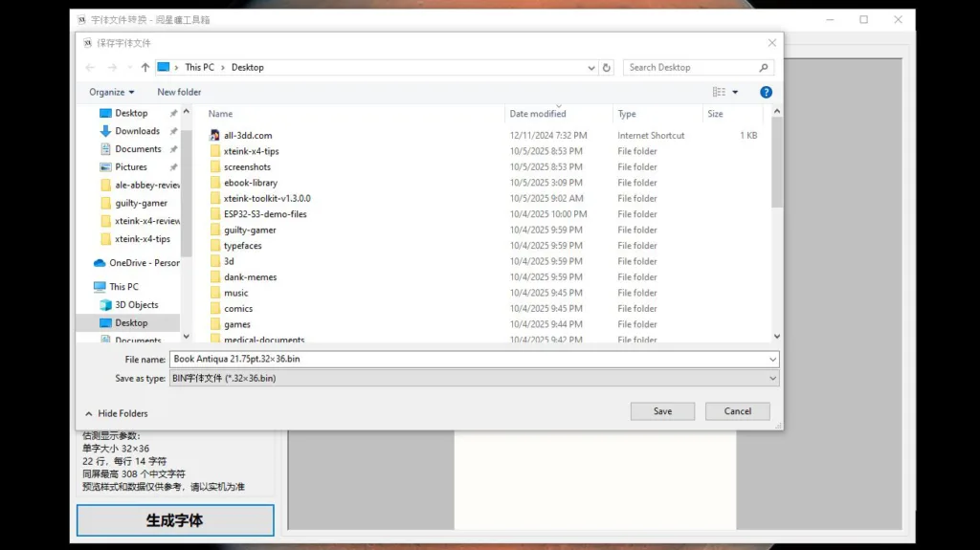This screenshot has height=550, width=980.
Task: Open the recent locations dropdown arrow
Action: pos(129,68)
